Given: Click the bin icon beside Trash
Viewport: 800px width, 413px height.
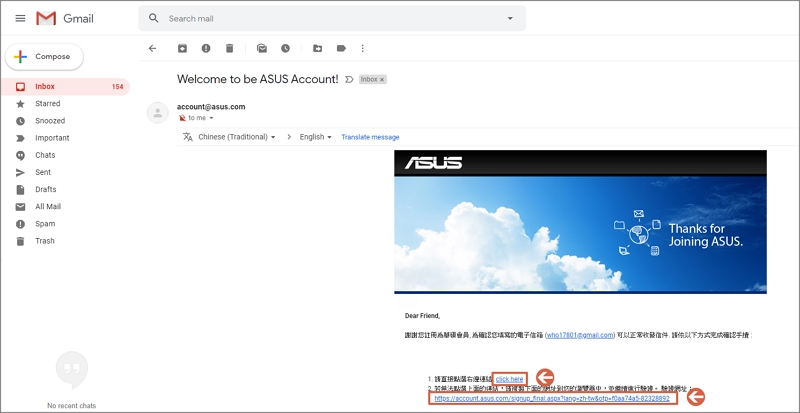Looking at the screenshot, I should point(20,241).
